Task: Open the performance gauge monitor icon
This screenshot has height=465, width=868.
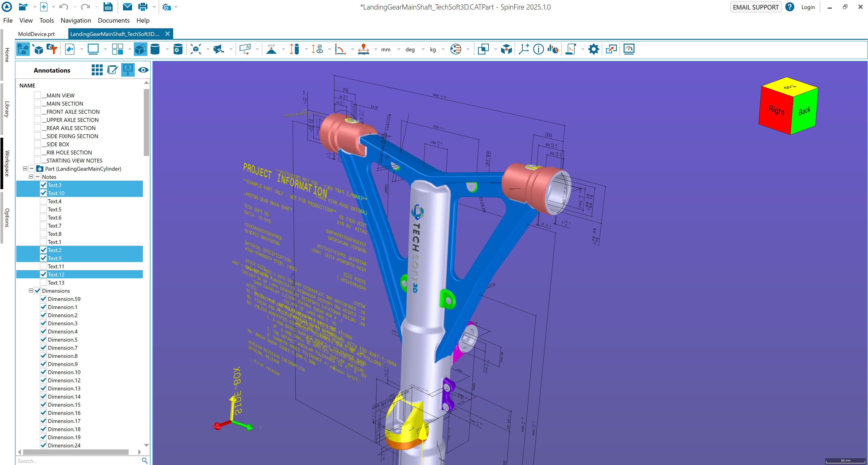Action: point(629,49)
